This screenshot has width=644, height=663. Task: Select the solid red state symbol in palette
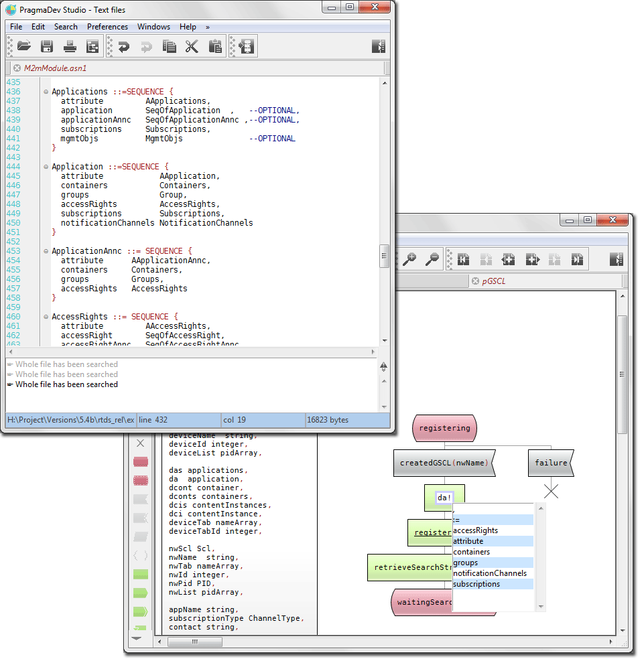[x=140, y=461]
